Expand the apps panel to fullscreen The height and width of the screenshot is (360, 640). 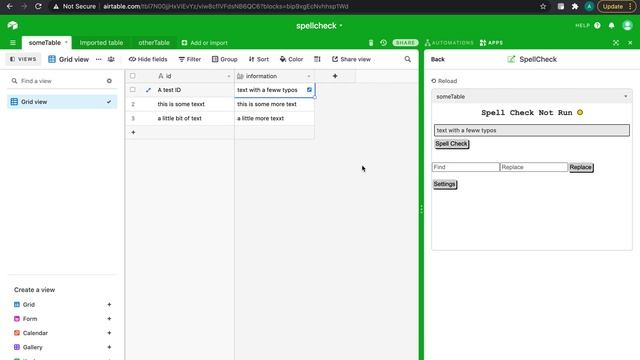click(x=616, y=43)
